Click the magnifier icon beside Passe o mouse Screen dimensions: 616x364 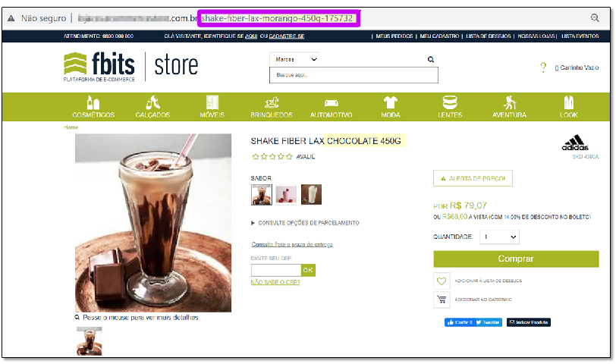(x=77, y=317)
